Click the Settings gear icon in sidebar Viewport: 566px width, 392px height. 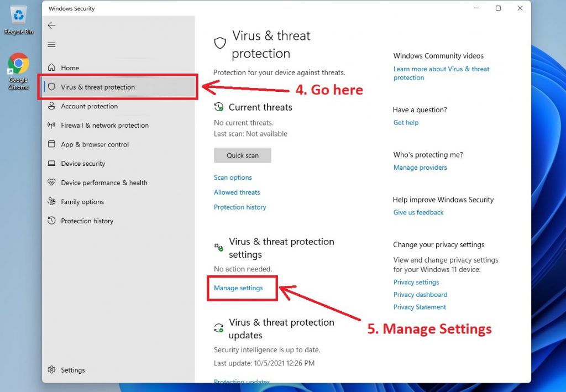pyautogui.click(x=51, y=370)
